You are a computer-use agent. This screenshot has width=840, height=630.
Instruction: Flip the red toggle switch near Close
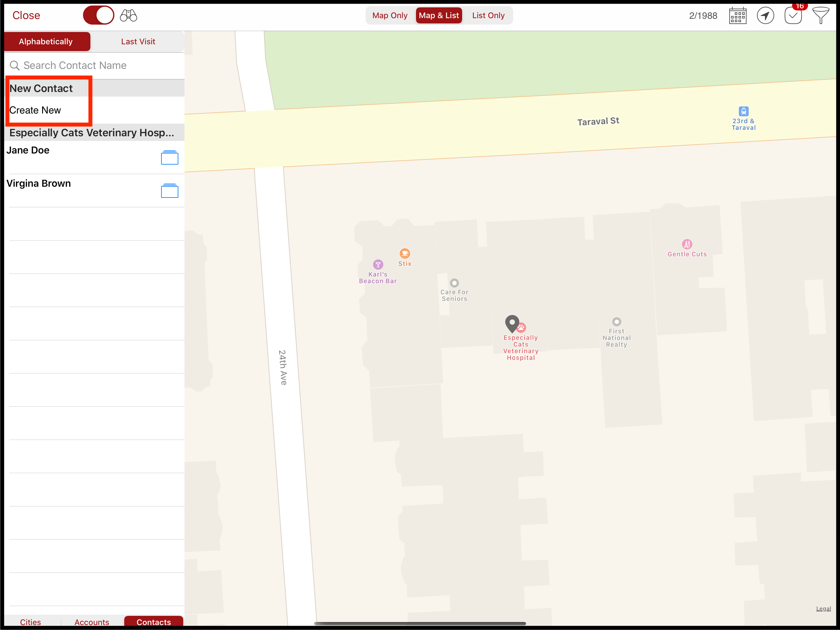pyautogui.click(x=98, y=15)
